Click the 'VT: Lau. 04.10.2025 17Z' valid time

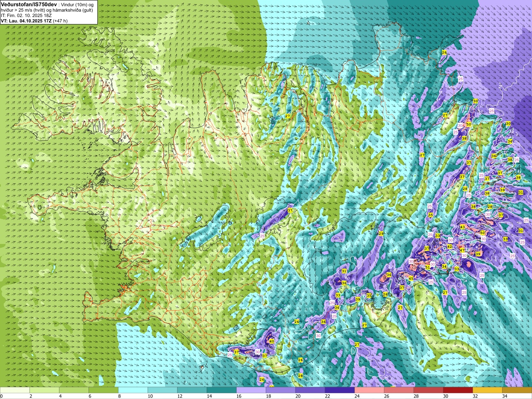click(26, 21)
